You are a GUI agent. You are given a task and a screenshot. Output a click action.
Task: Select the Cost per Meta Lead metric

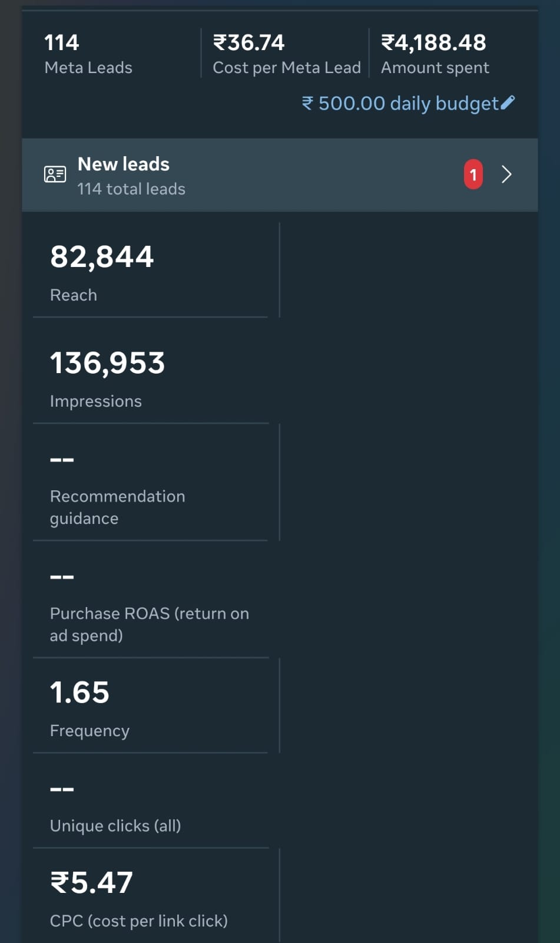(286, 54)
